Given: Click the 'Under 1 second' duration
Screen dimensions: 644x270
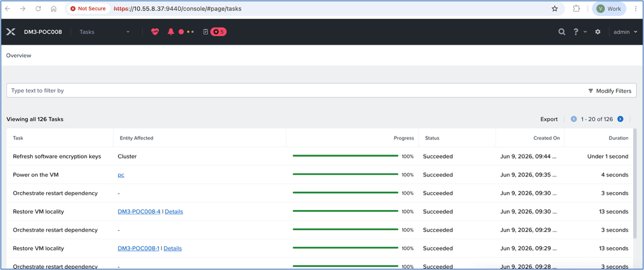Looking at the screenshot, I should [608, 156].
